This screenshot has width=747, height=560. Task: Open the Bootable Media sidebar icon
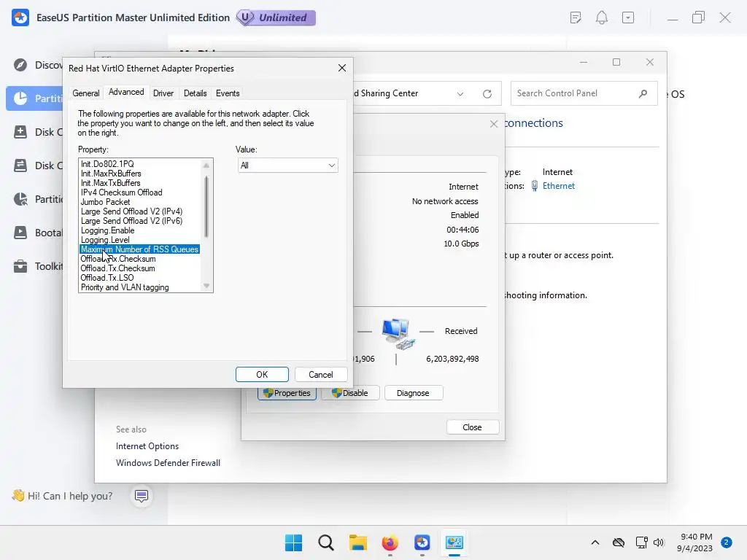20,233
